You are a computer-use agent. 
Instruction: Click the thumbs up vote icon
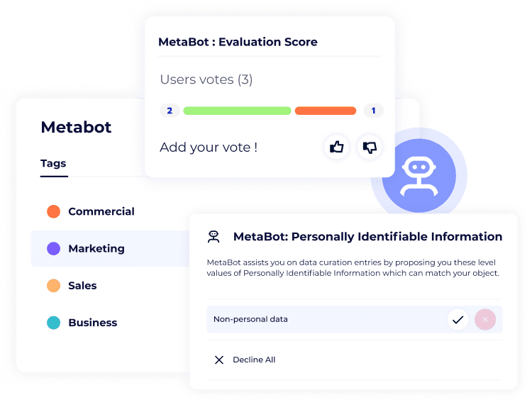pos(336,147)
